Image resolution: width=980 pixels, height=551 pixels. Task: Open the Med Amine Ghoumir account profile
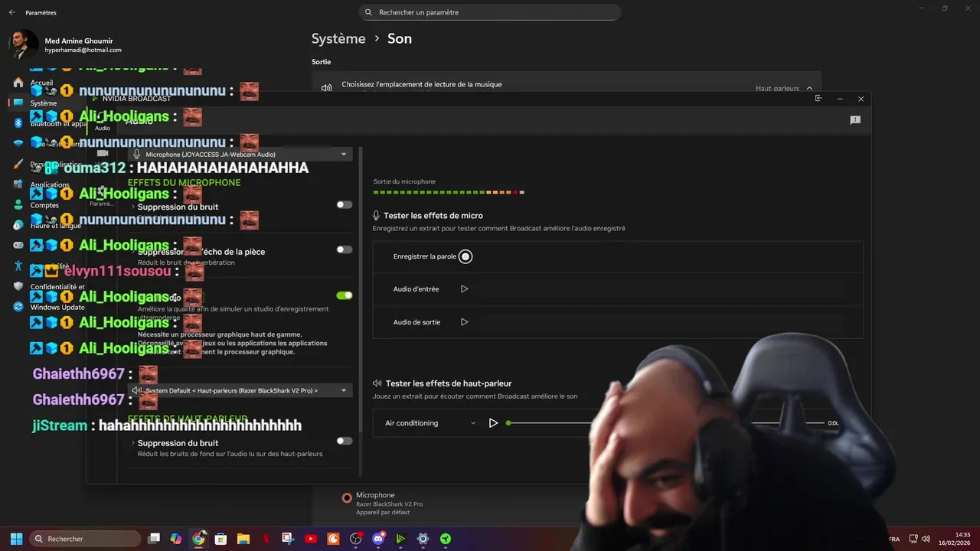coord(67,45)
